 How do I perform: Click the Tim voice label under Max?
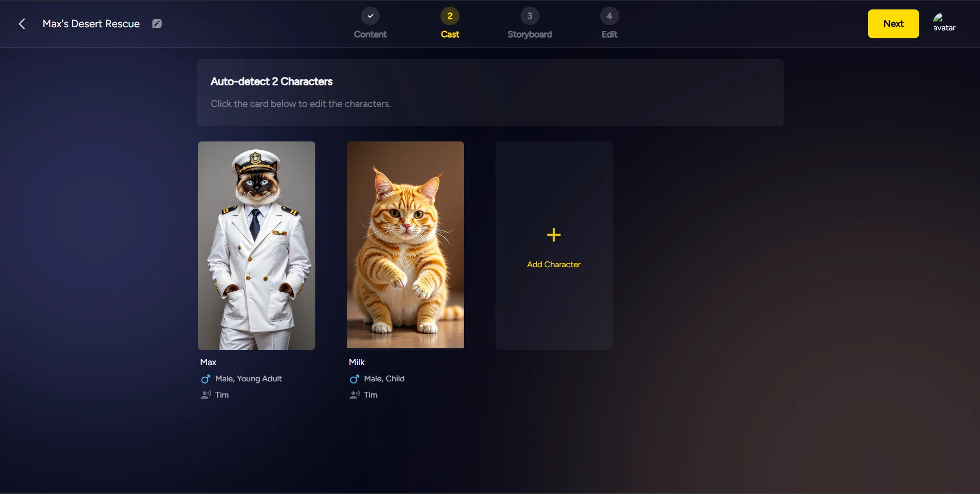coord(222,395)
